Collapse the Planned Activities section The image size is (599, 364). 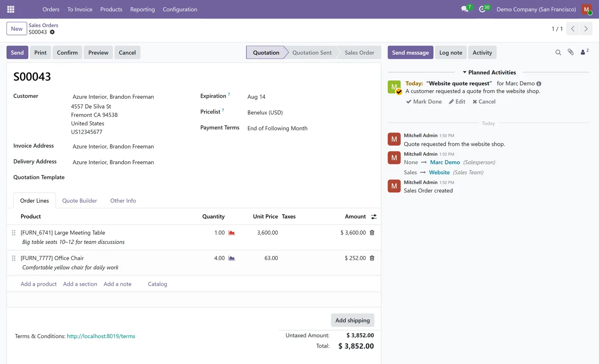point(489,72)
